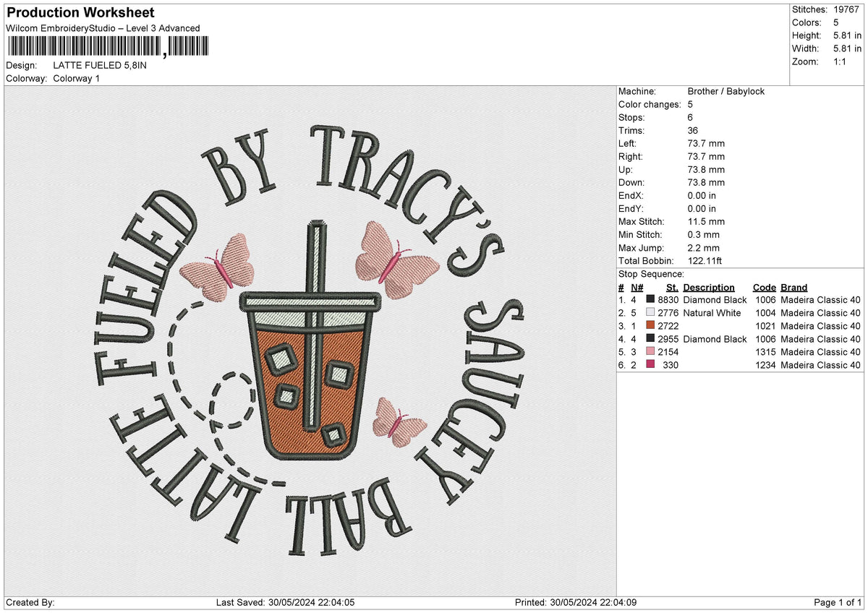This screenshot has width=868, height=613.
Task: Click the Diamond Black swatch in row 1
Action: [x=650, y=300]
